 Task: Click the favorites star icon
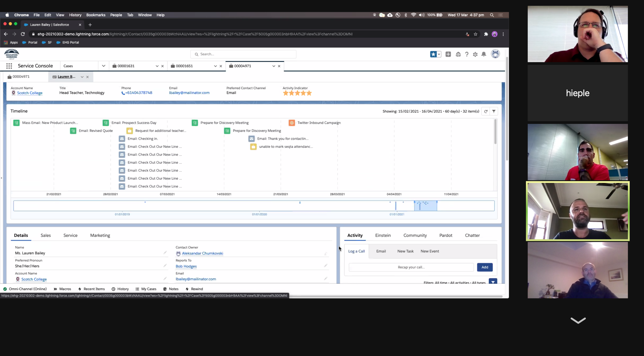433,54
